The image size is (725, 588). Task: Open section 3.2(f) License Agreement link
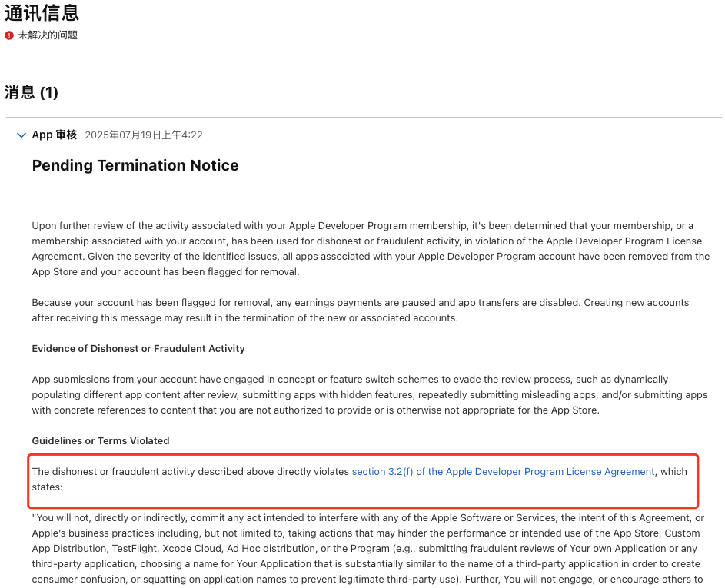pyautogui.click(x=503, y=471)
